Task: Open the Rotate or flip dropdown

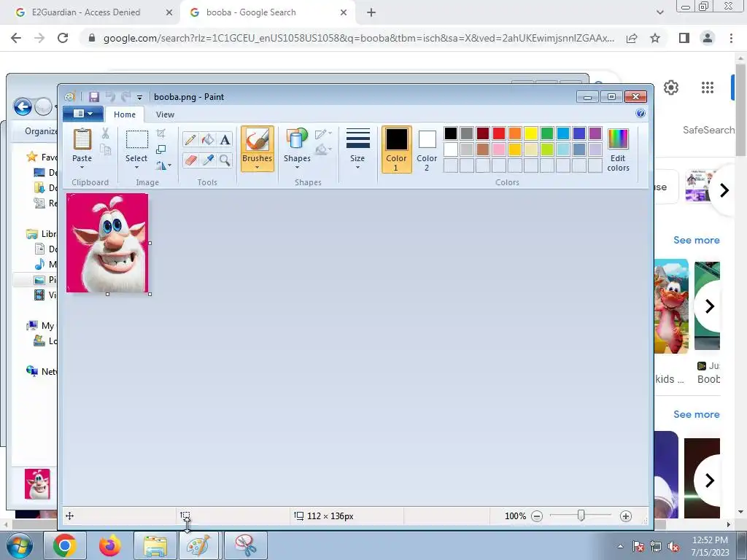Action: coord(163,166)
